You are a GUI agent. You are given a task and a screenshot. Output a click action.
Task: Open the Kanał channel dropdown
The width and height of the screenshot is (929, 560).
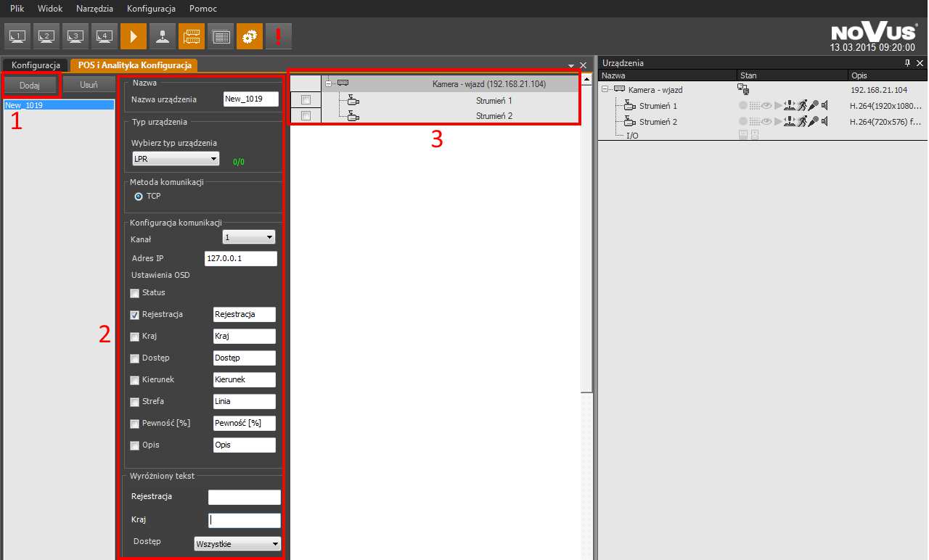[x=248, y=236]
